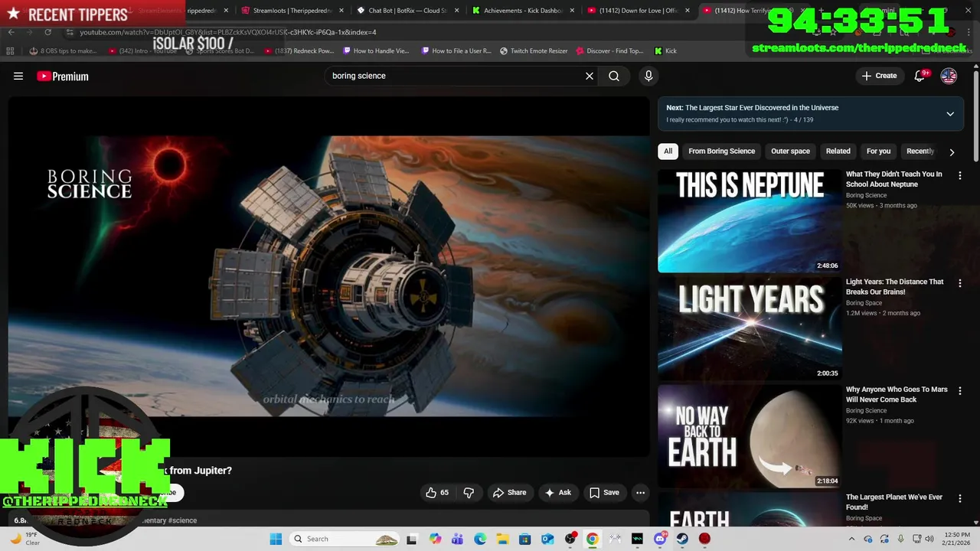Click the Windows taskbar Search box

click(345, 539)
